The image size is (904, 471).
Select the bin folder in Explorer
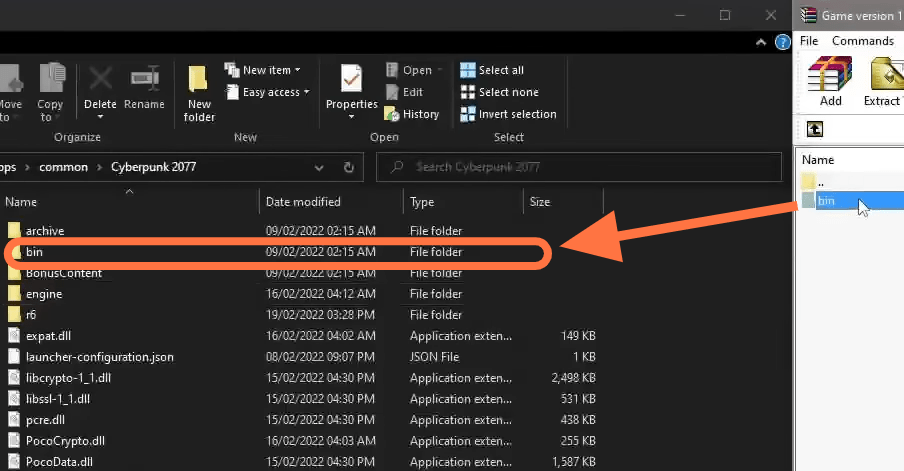coord(34,252)
